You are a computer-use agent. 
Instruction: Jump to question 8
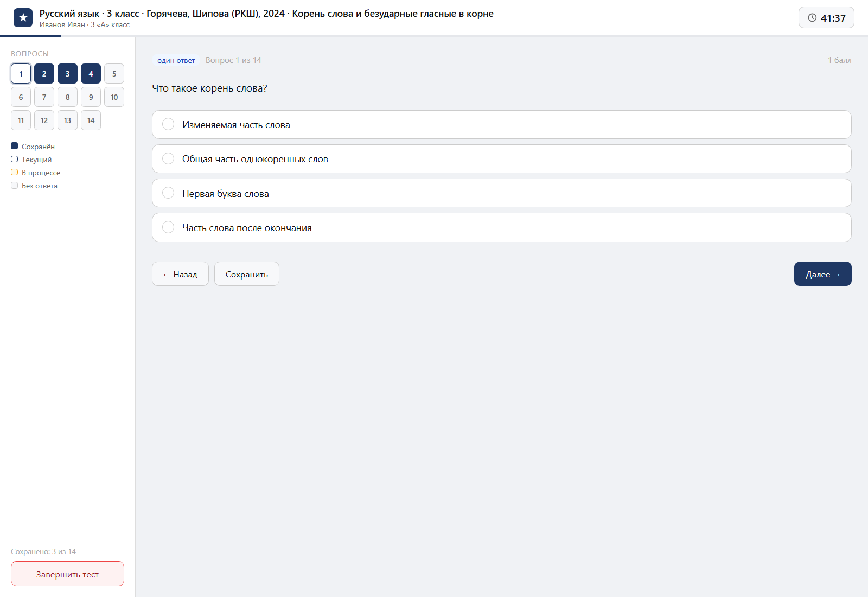pos(67,97)
